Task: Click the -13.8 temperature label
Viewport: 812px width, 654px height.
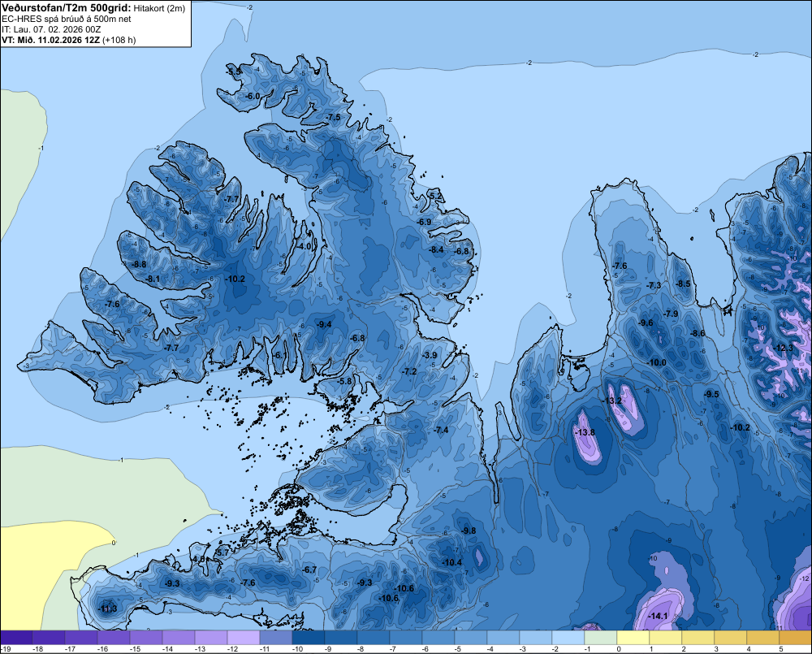Action: [585, 432]
